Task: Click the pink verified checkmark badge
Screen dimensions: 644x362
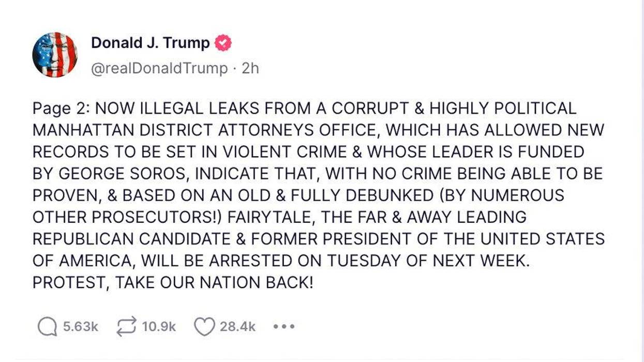Action: pyautogui.click(x=223, y=43)
